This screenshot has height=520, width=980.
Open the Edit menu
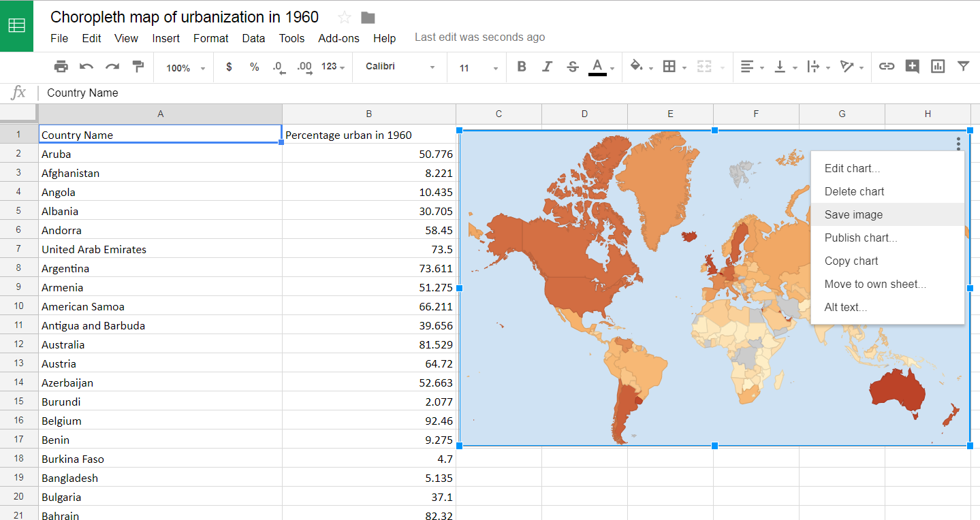point(91,38)
